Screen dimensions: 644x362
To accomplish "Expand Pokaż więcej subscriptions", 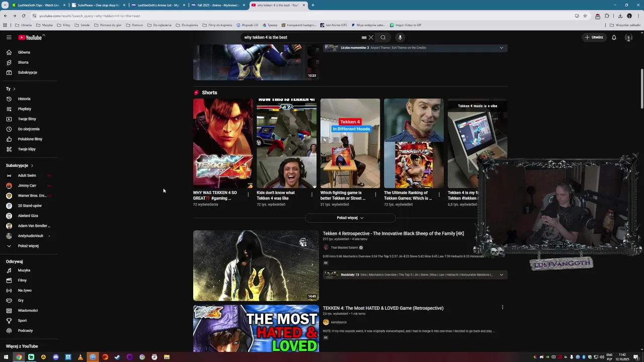I will [28, 246].
